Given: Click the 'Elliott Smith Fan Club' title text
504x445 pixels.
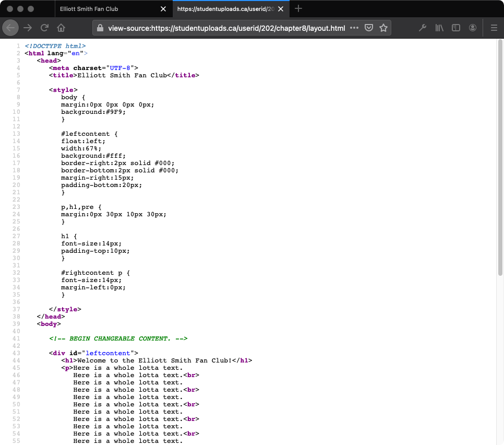Looking at the screenshot, I should pos(122,75).
